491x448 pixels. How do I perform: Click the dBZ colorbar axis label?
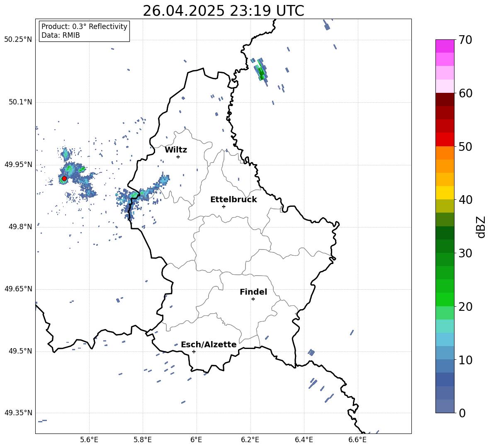click(x=481, y=227)
